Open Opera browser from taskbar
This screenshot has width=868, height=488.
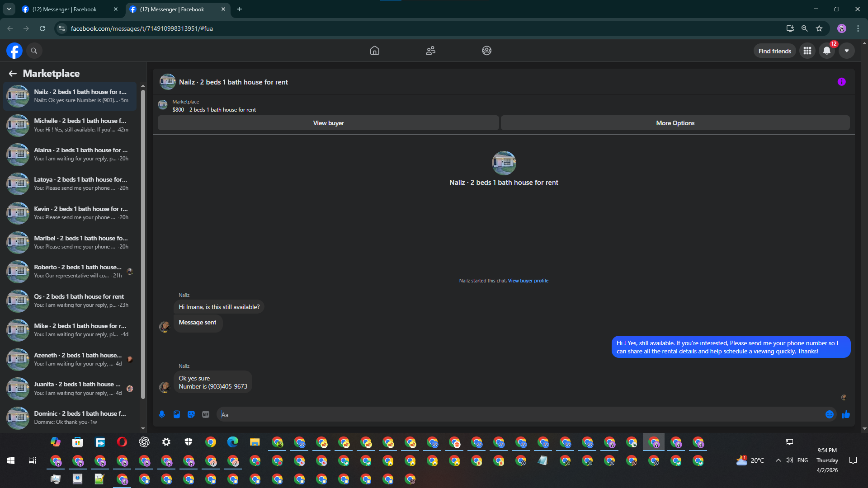tap(122, 442)
